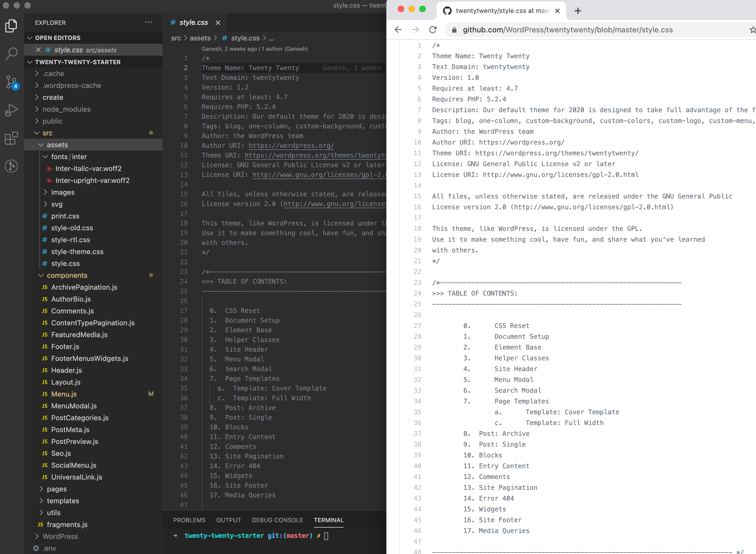This screenshot has height=554, width=756.
Task: Open Source Control view with 4 changes badge
Action: point(12,83)
